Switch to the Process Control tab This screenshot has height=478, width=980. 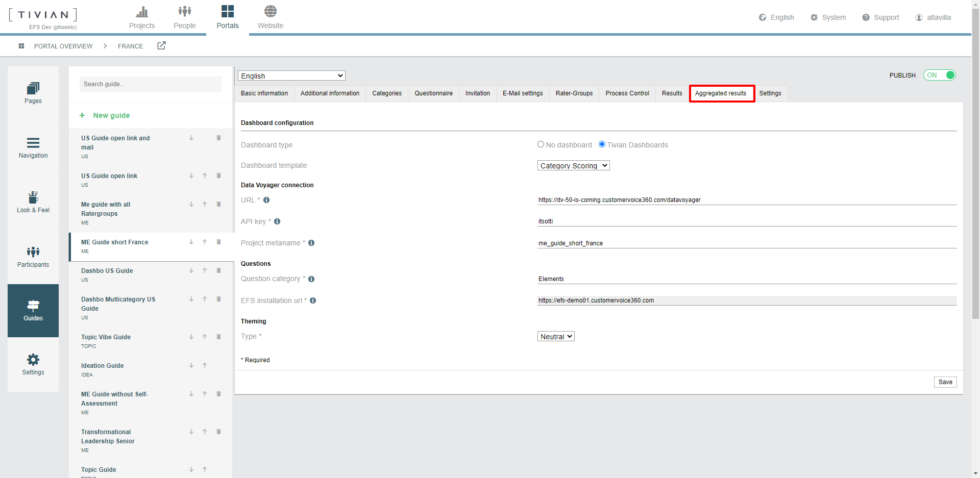point(627,93)
